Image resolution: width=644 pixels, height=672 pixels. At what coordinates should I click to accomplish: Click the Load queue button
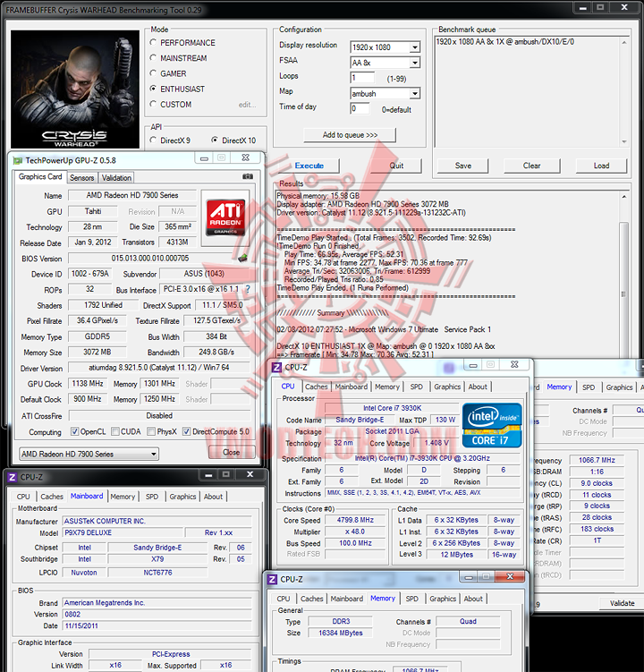coord(601,166)
